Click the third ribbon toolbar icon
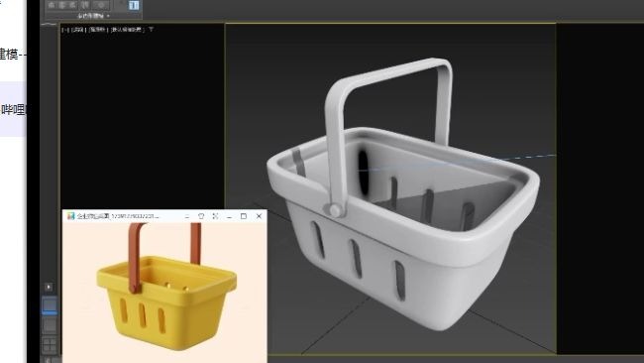 (72, 5)
